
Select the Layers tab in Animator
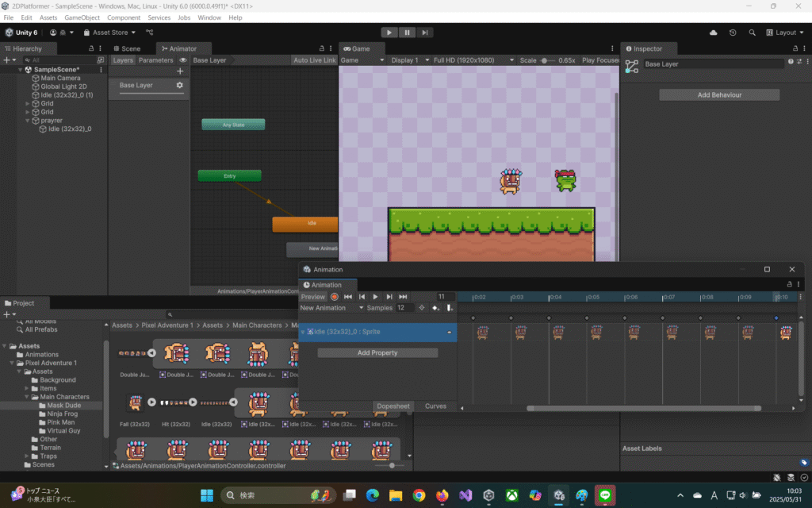point(123,60)
